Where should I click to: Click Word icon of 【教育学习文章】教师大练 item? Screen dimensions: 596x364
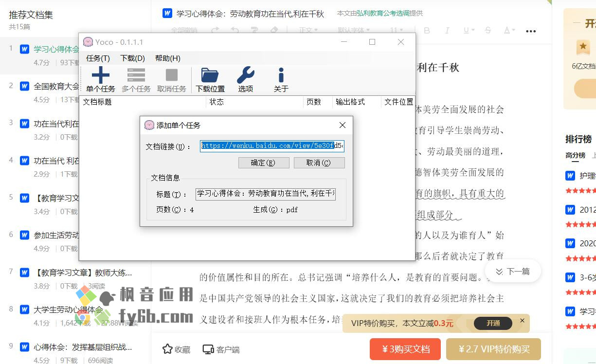coord(24,273)
